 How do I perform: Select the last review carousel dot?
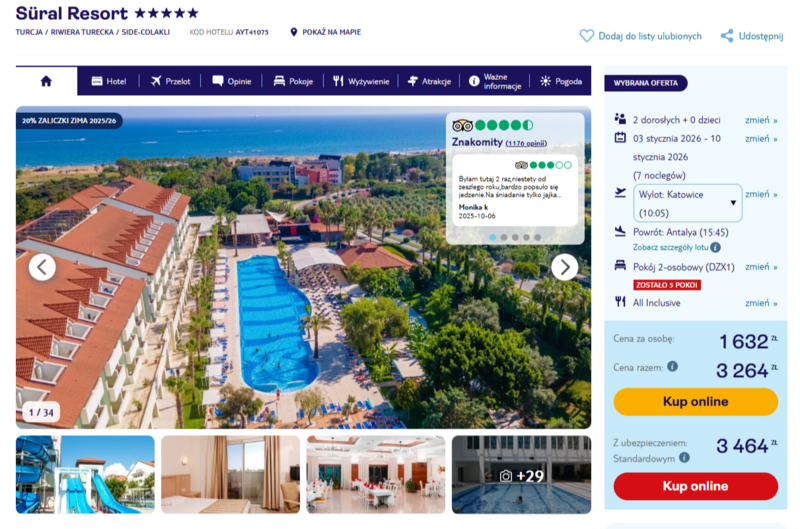tap(538, 237)
